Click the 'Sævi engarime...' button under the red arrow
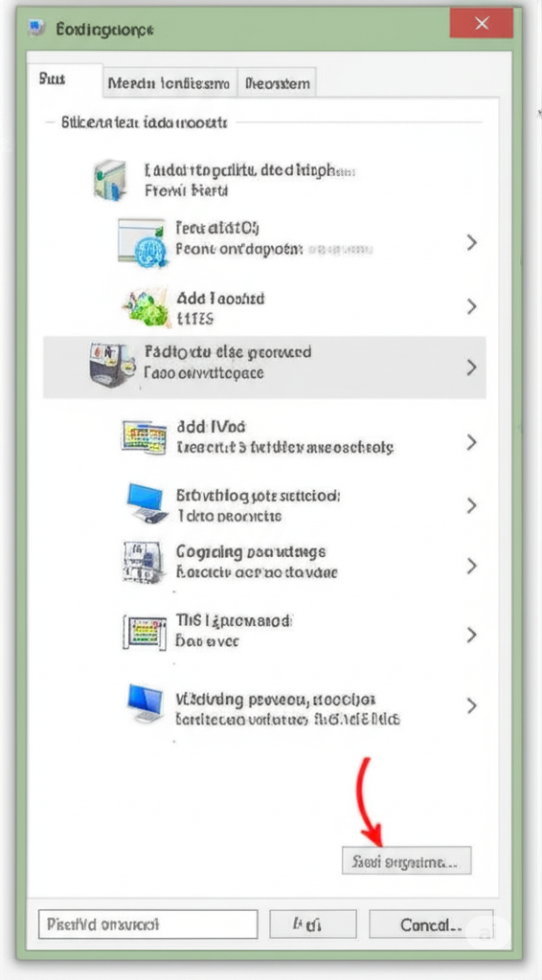 click(406, 861)
